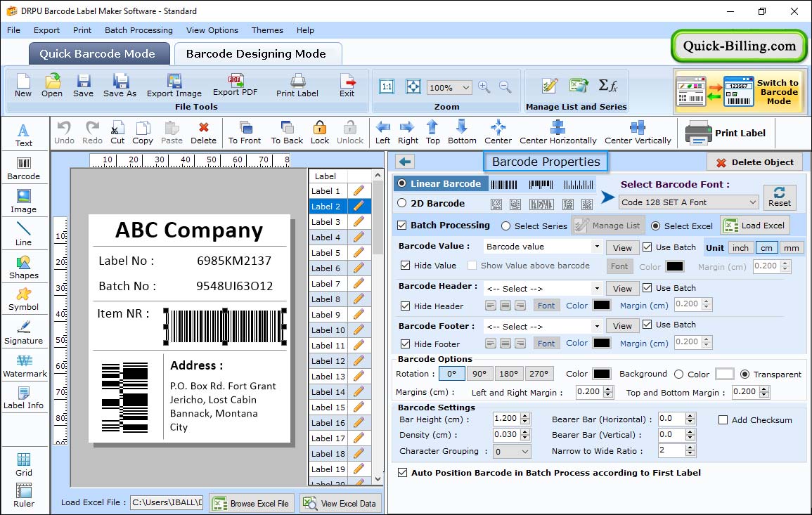Expand Barcode Footer select dropdown
Screen dimensions: 812x515
(x=597, y=326)
